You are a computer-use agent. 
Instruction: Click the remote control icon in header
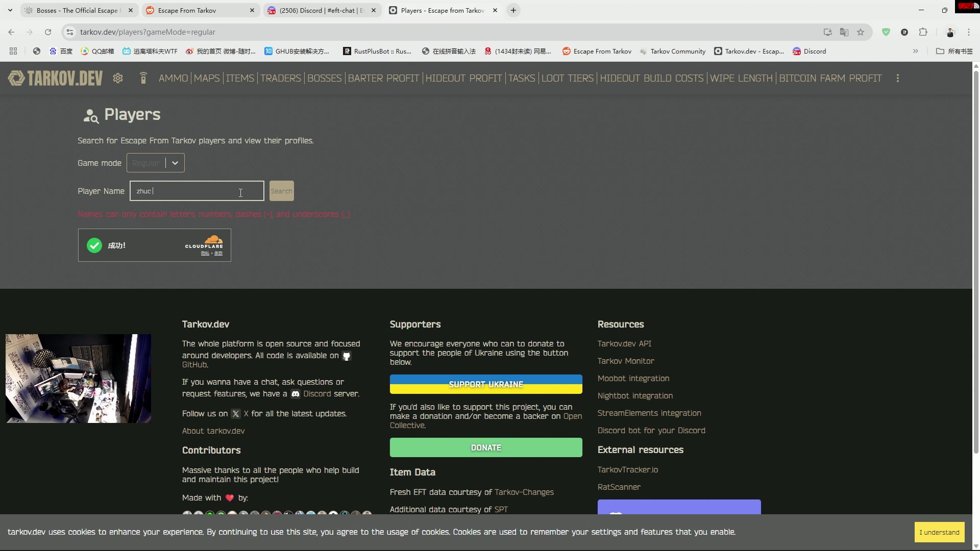(x=143, y=78)
